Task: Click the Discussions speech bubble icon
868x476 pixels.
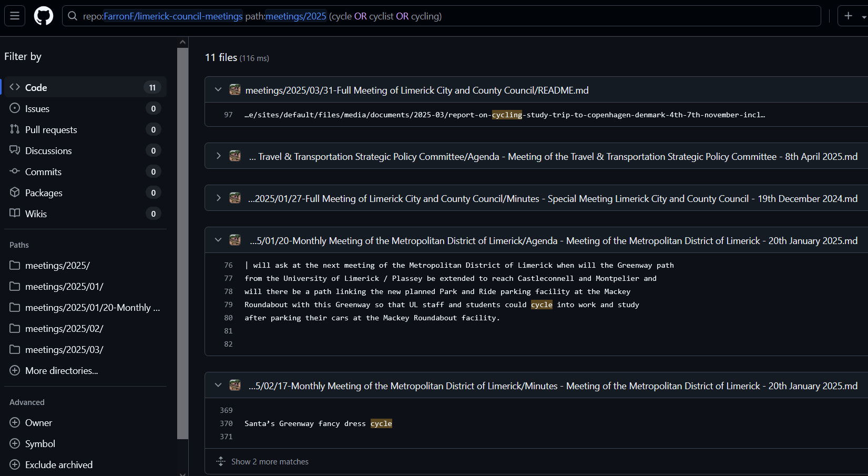Action: point(15,150)
